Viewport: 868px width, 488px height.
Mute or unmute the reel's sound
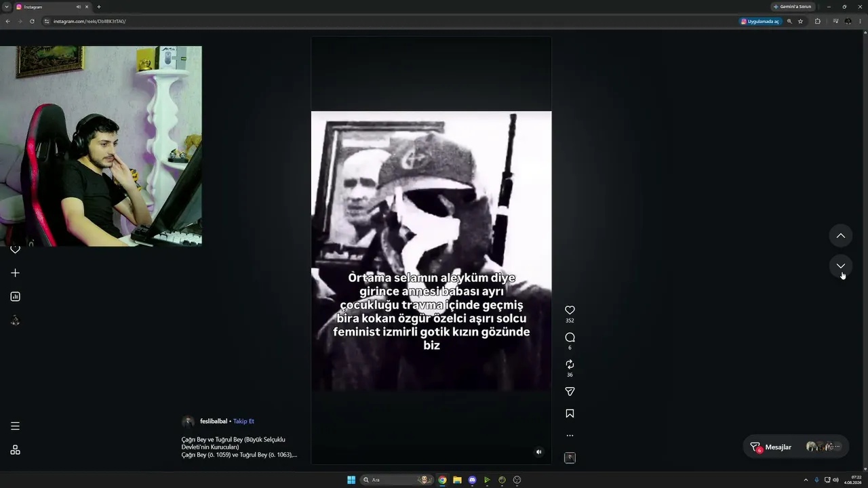point(539,452)
